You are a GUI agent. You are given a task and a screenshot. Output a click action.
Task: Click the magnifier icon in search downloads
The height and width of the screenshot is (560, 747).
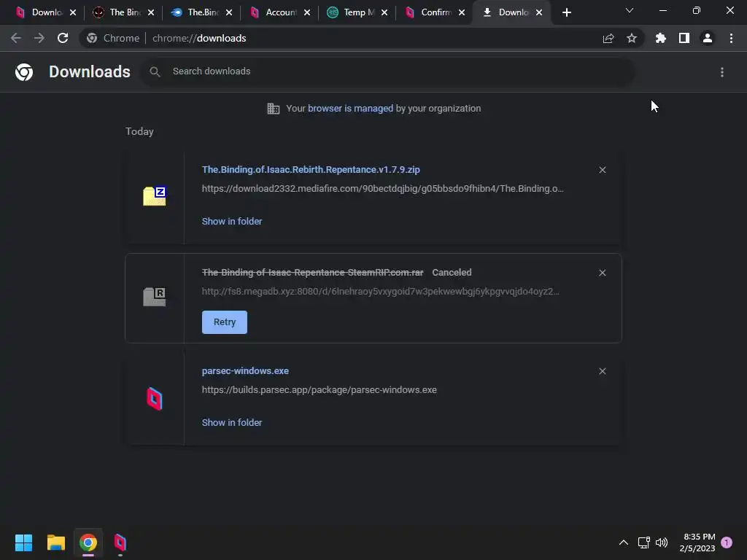(155, 71)
